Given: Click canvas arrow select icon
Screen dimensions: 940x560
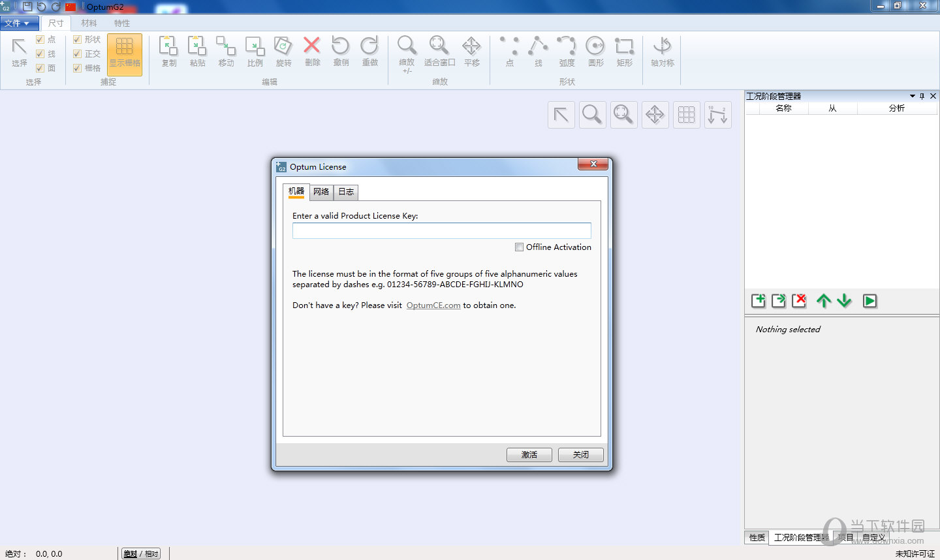Looking at the screenshot, I should [561, 115].
